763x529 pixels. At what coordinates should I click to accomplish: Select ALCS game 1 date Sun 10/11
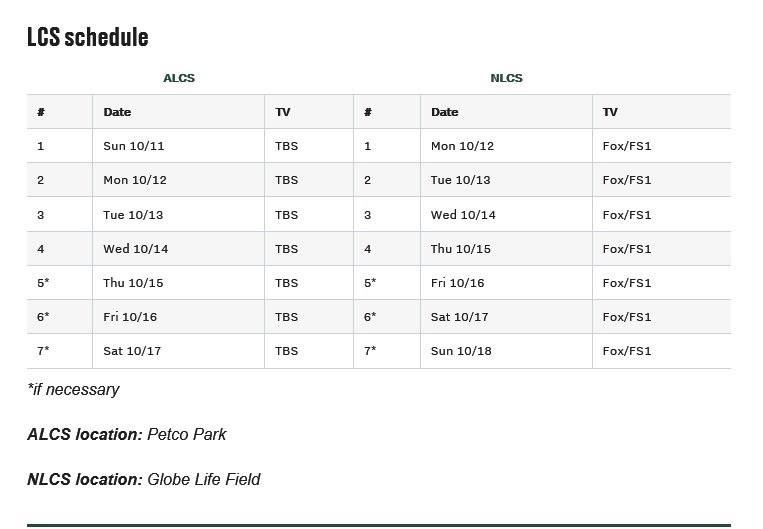[x=133, y=146]
